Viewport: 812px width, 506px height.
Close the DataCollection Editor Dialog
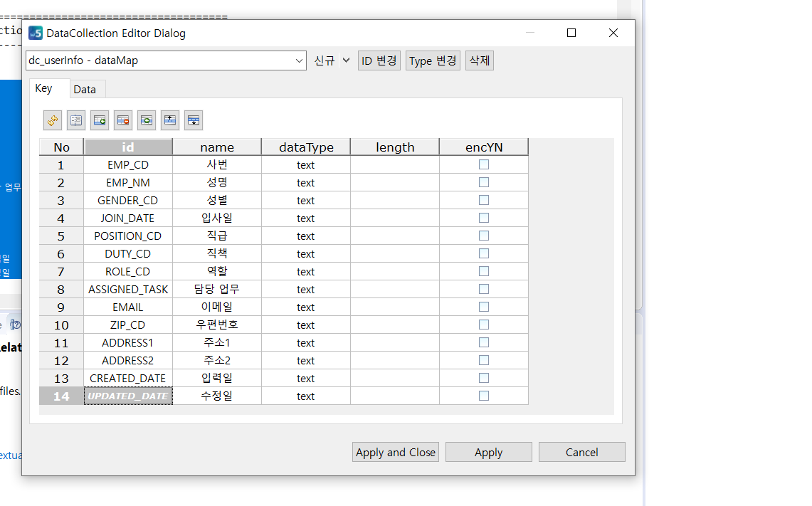(x=613, y=33)
